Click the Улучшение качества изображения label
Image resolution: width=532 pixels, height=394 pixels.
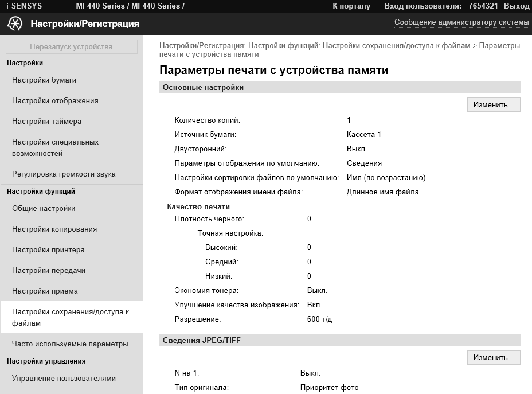237,305
